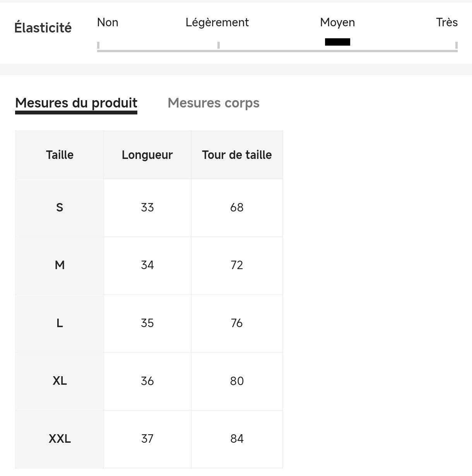Screen dimensions: 472x476
Task: Click the Moyen elasticity label
Action: click(337, 22)
